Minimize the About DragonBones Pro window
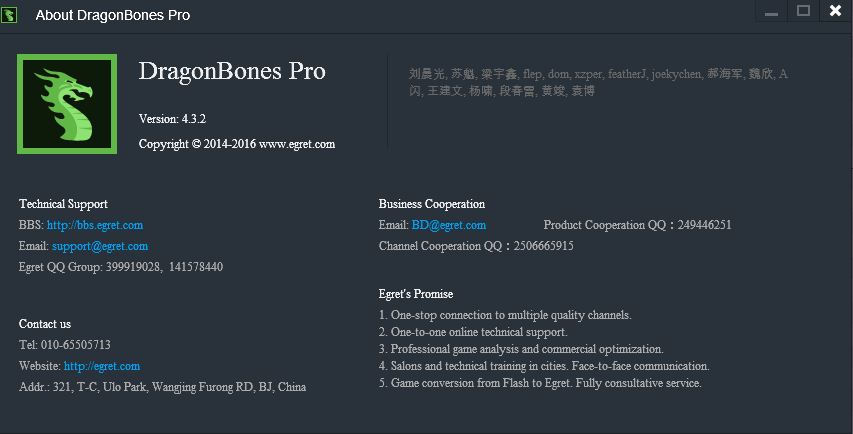853x434 pixels. tap(771, 11)
